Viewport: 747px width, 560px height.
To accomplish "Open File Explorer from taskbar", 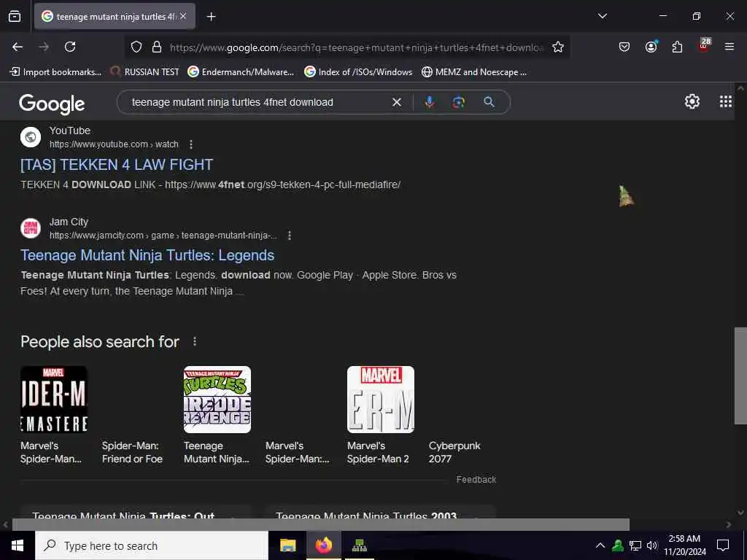I will [x=287, y=545].
